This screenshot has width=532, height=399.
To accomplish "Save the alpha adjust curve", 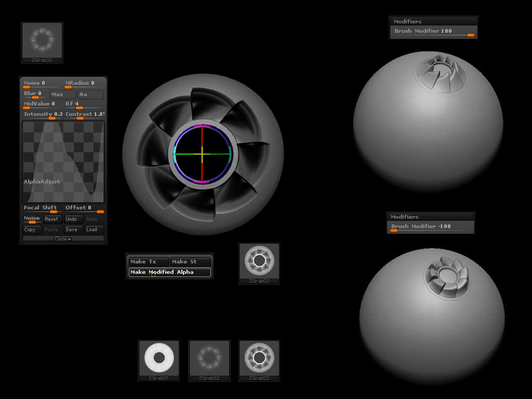I will (x=72, y=230).
